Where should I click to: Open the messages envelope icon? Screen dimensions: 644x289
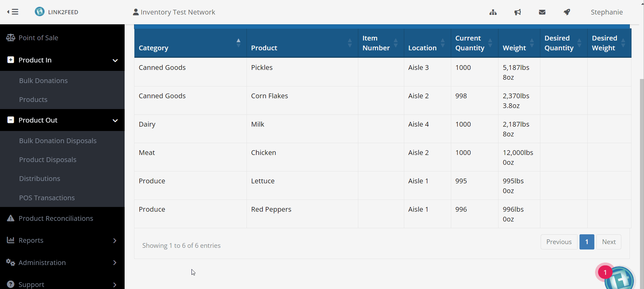tap(542, 12)
